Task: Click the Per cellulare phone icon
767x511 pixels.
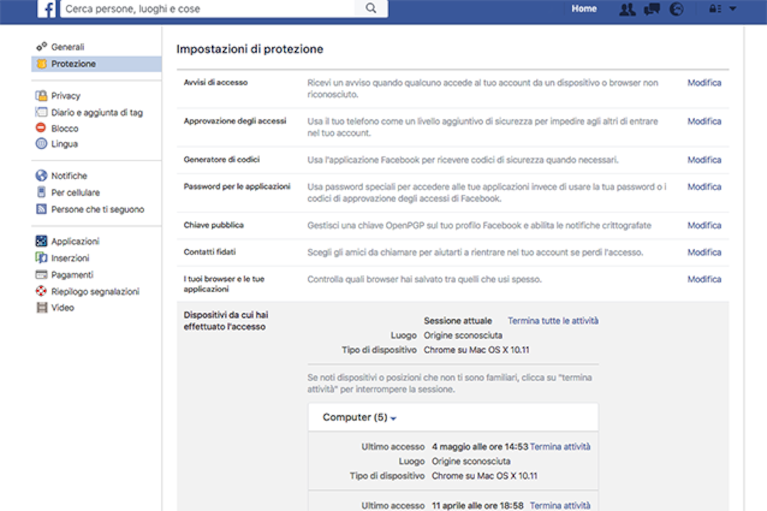Action: (x=42, y=192)
